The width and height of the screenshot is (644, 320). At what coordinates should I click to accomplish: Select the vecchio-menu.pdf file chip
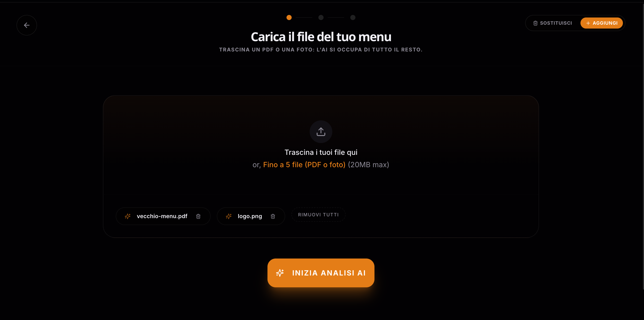click(163, 216)
